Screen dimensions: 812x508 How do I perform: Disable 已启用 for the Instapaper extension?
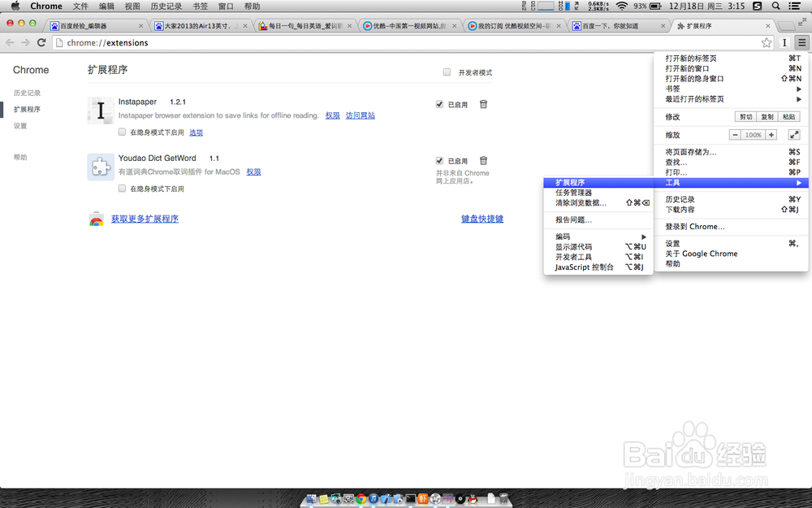tap(438, 103)
